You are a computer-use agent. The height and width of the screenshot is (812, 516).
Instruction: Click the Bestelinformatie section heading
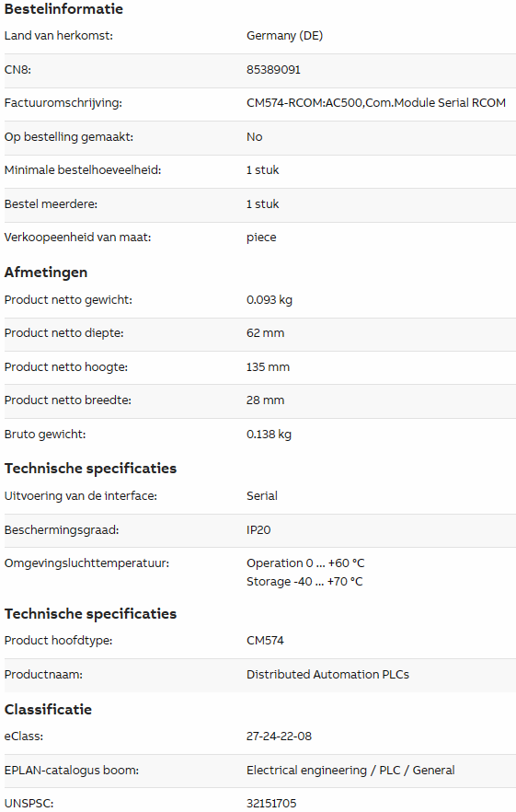click(63, 9)
